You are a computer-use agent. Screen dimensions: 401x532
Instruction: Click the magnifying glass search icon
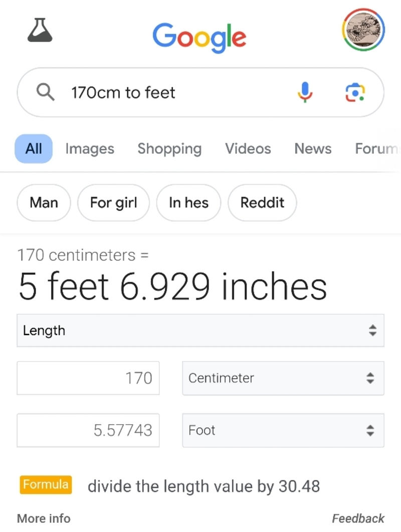coord(45,92)
